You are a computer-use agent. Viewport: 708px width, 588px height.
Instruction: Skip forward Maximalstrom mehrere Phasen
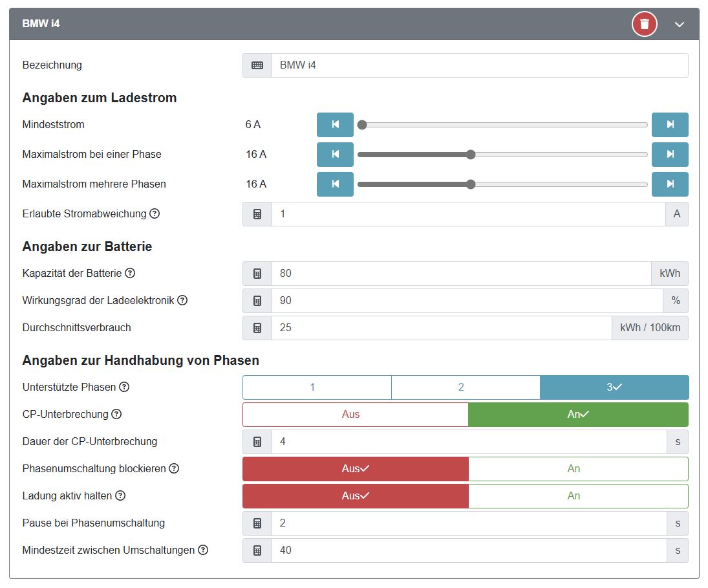coord(670,184)
